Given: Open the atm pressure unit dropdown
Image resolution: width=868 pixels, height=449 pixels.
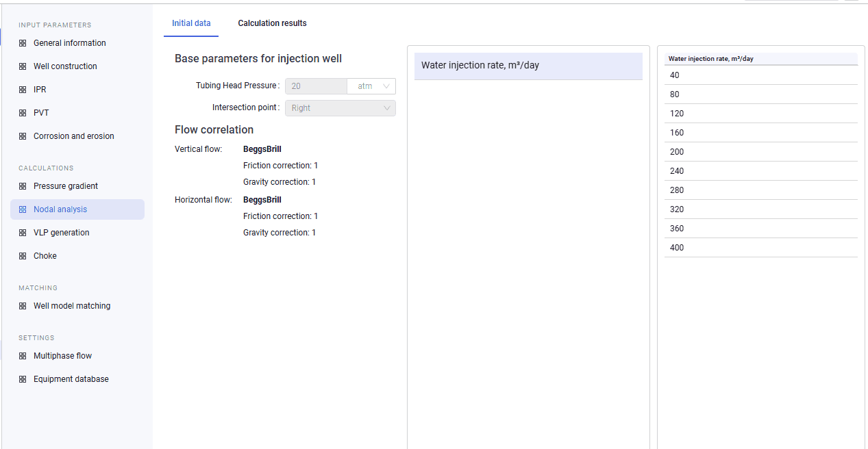Looking at the screenshot, I should [x=371, y=86].
